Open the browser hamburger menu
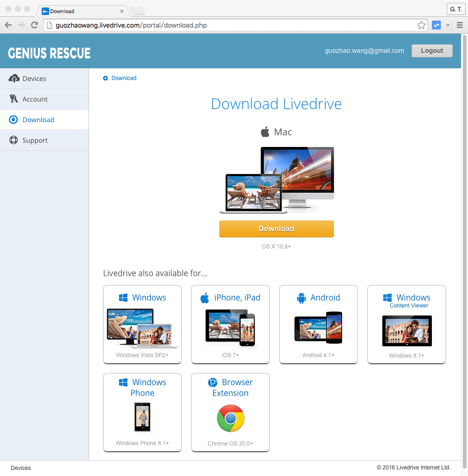 460,25
